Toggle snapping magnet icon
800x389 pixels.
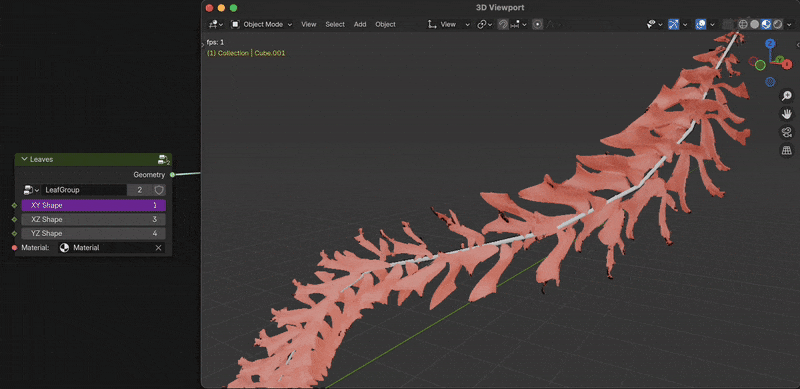[503, 24]
